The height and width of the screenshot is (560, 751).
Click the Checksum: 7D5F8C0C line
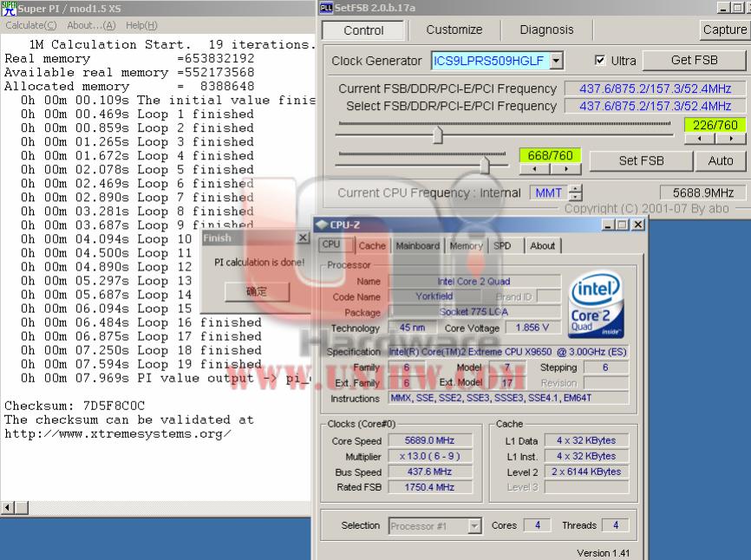(75, 406)
